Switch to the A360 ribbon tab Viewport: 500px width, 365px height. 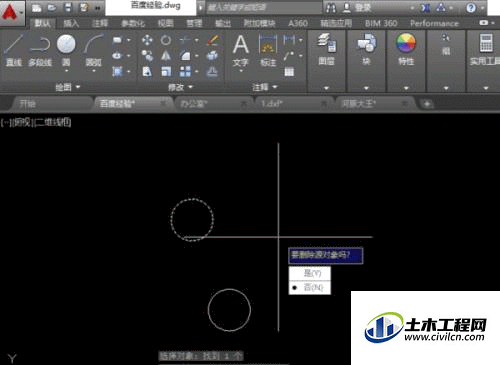[298, 23]
